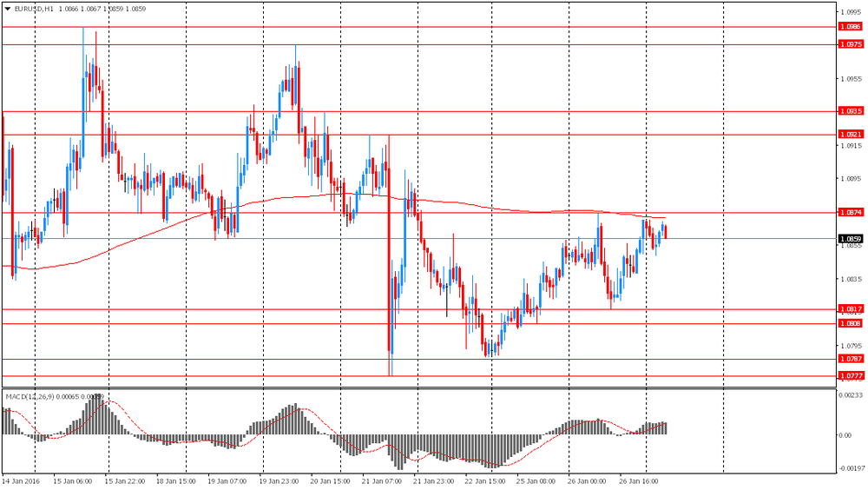Click the 1.0921 red price tag

click(x=851, y=135)
